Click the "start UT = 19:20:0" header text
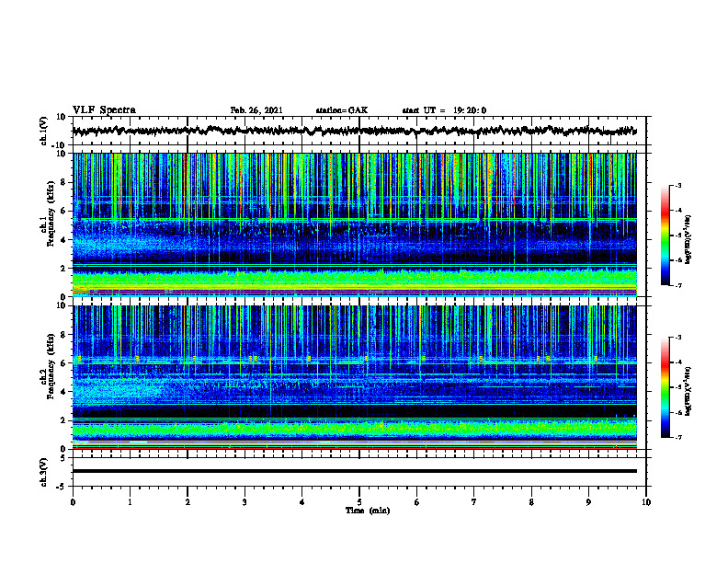The width and height of the screenshot is (728, 563). [444, 110]
